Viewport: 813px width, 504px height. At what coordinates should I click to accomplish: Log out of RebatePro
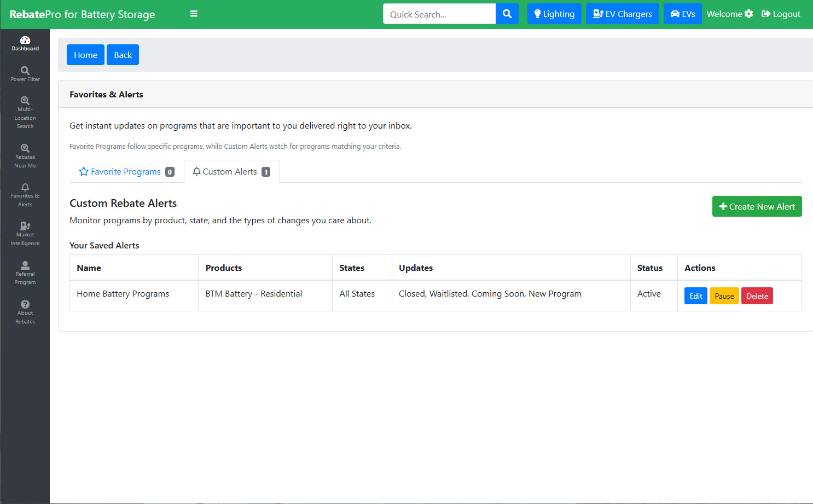click(x=781, y=14)
